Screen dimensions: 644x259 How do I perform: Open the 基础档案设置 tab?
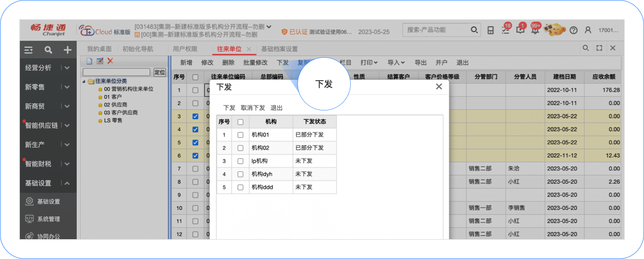pyautogui.click(x=279, y=49)
